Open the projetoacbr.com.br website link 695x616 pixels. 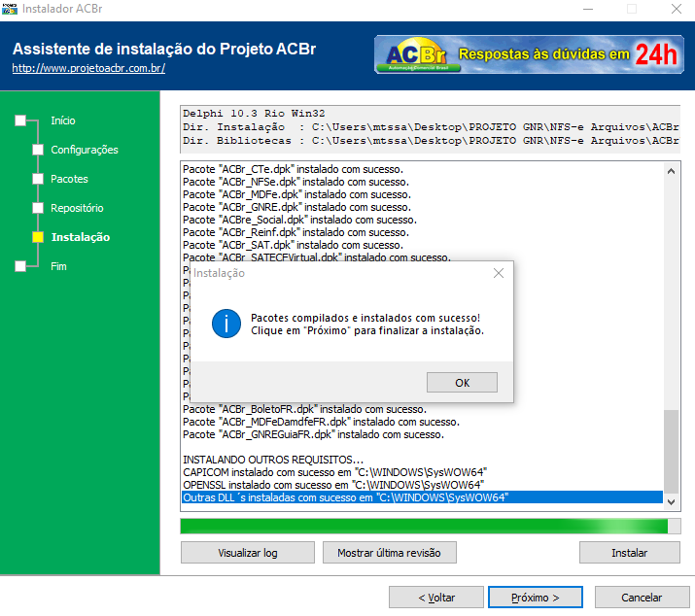tap(88, 68)
